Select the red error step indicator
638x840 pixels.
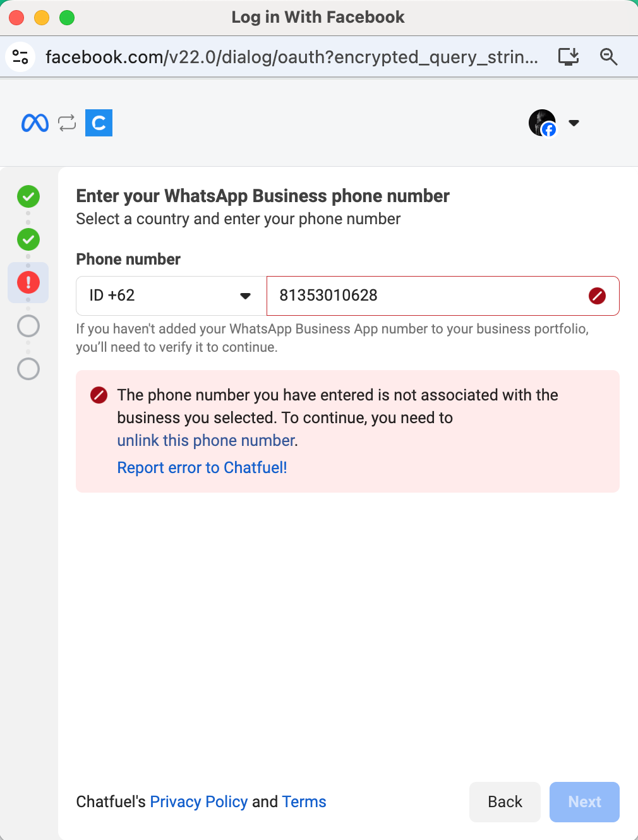(x=28, y=282)
